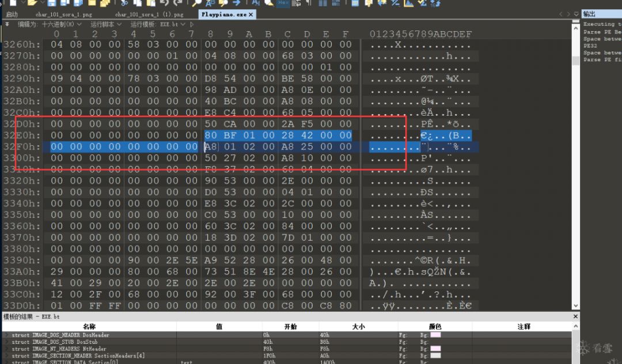The image size is (622, 364).
Task: Click byte 58 in row 3260h
Action: tap(134, 44)
